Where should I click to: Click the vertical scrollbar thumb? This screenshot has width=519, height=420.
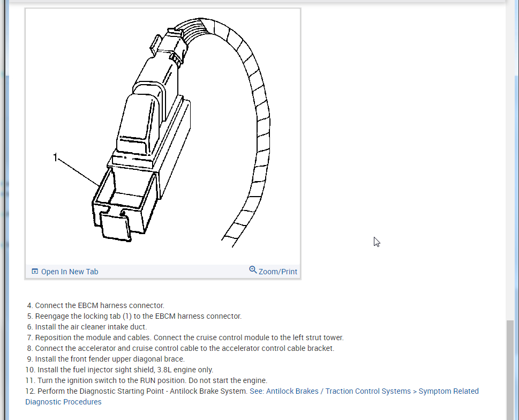(510, 370)
